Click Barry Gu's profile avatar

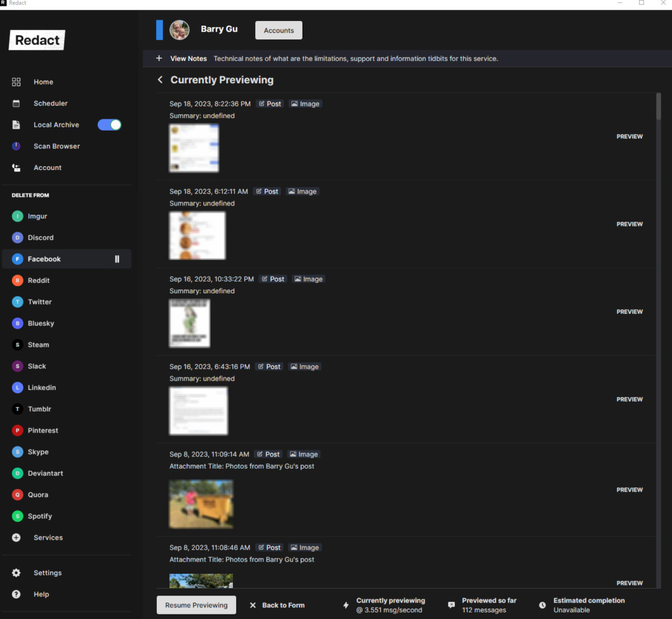tap(179, 30)
